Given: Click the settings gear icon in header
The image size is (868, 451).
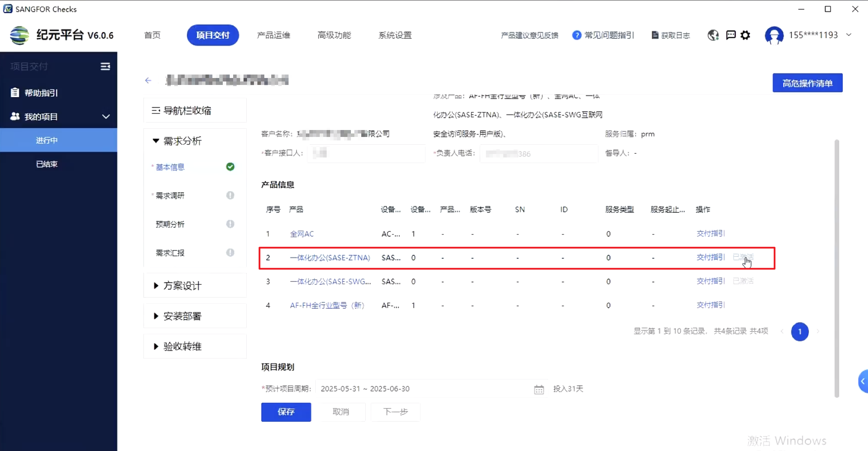Looking at the screenshot, I should 745,35.
